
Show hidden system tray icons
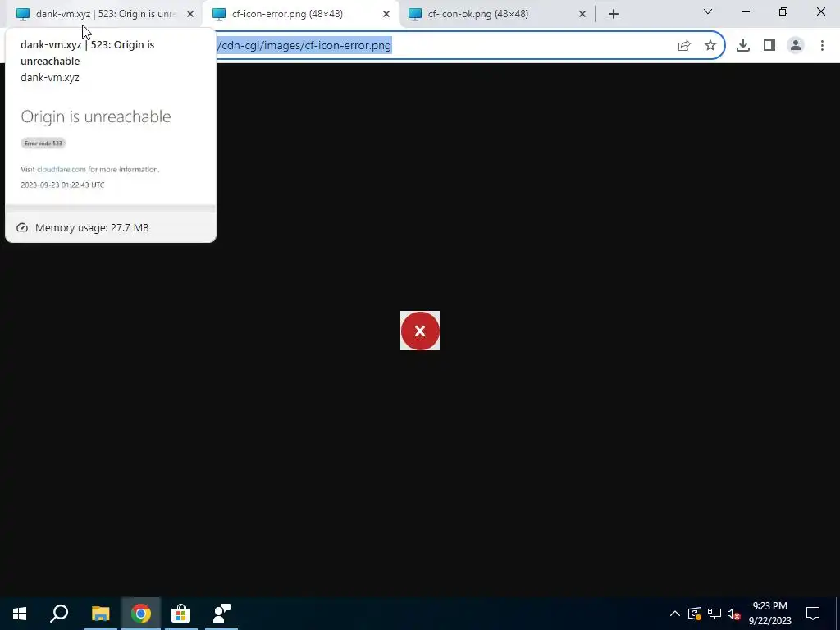point(675,614)
